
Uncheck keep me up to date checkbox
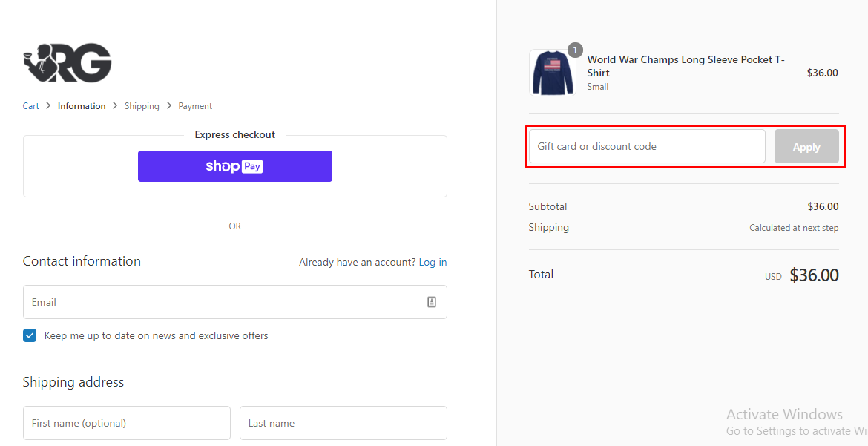30,335
